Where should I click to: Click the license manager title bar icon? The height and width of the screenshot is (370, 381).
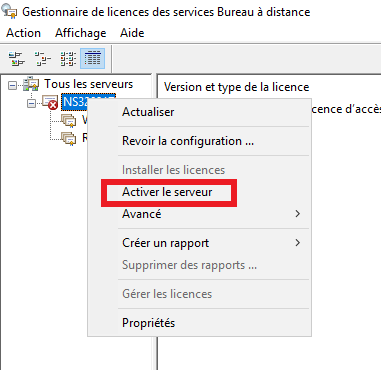9,12
